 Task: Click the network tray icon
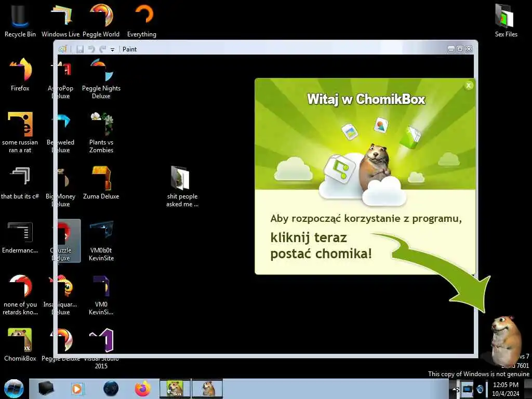click(467, 389)
